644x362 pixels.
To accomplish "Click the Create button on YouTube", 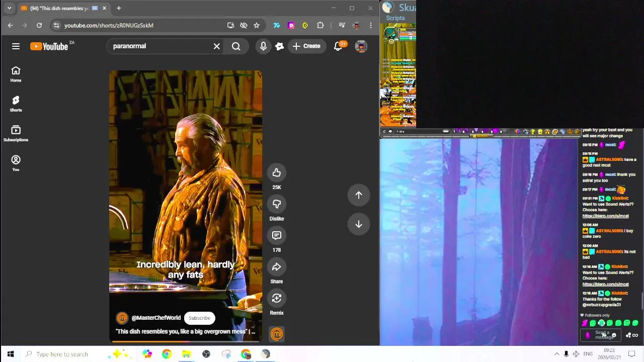I will 306,46.
